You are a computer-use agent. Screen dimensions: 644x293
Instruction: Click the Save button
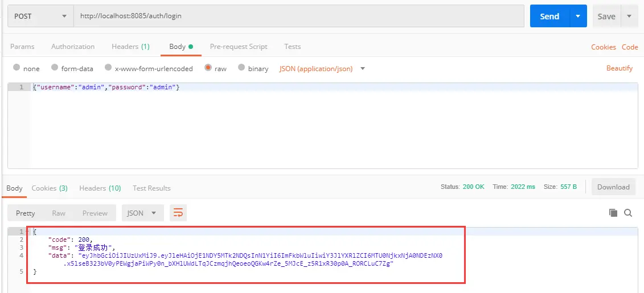(606, 16)
